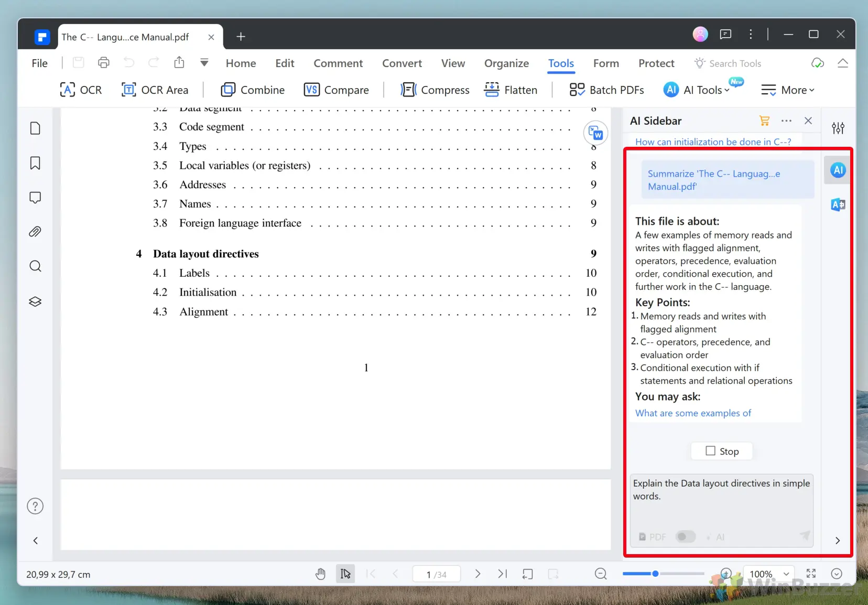Open the AI translate icon in right strip
This screenshot has width=868, height=605.
point(838,205)
